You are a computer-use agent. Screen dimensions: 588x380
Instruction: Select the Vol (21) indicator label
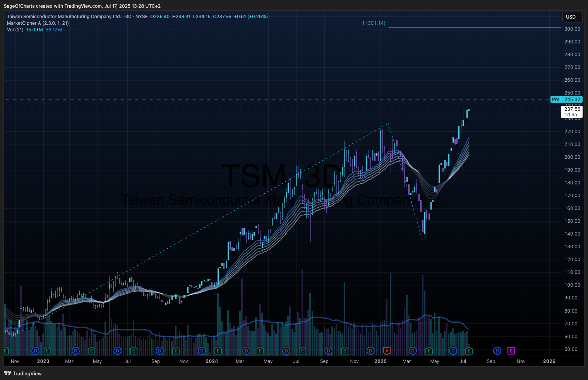pyautogui.click(x=15, y=30)
